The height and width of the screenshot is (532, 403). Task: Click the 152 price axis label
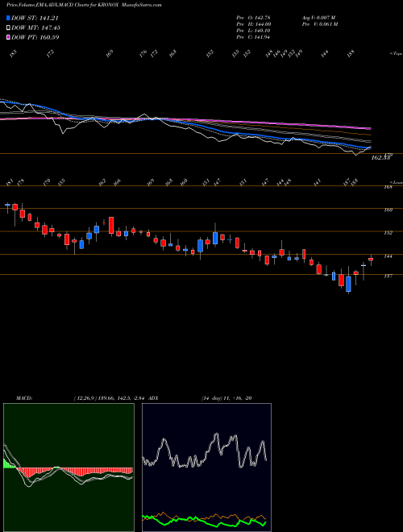[388, 233]
